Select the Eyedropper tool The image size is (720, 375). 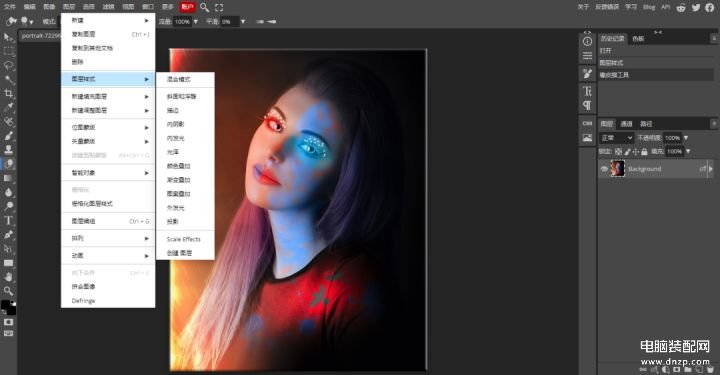coord(8,107)
